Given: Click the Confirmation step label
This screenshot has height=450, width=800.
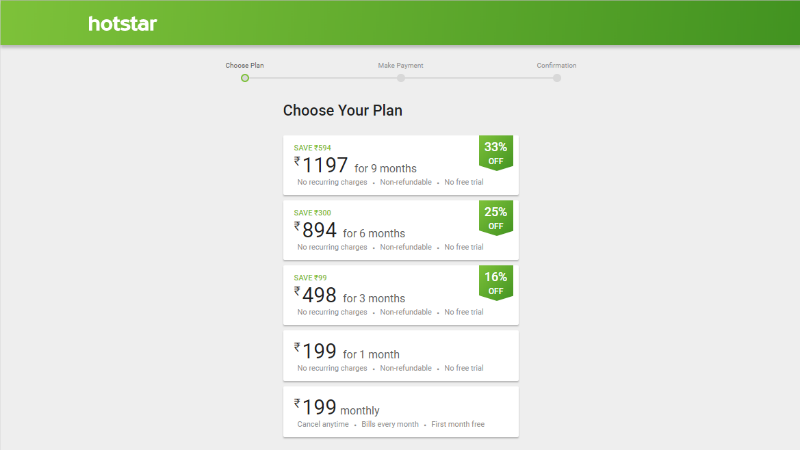Looking at the screenshot, I should [556, 65].
